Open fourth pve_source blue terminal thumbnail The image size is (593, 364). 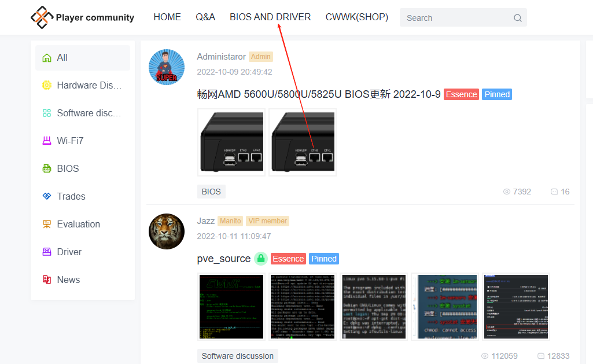[445, 307]
